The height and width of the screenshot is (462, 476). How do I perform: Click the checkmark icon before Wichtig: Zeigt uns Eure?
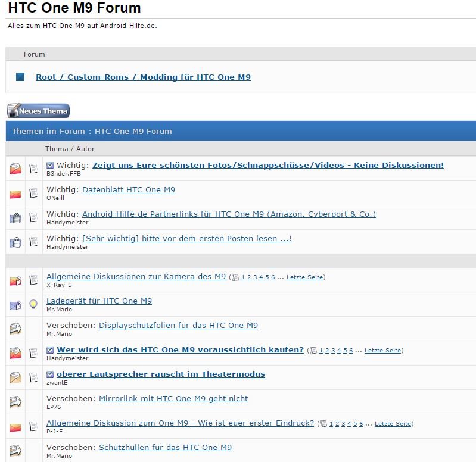click(x=50, y=166)
